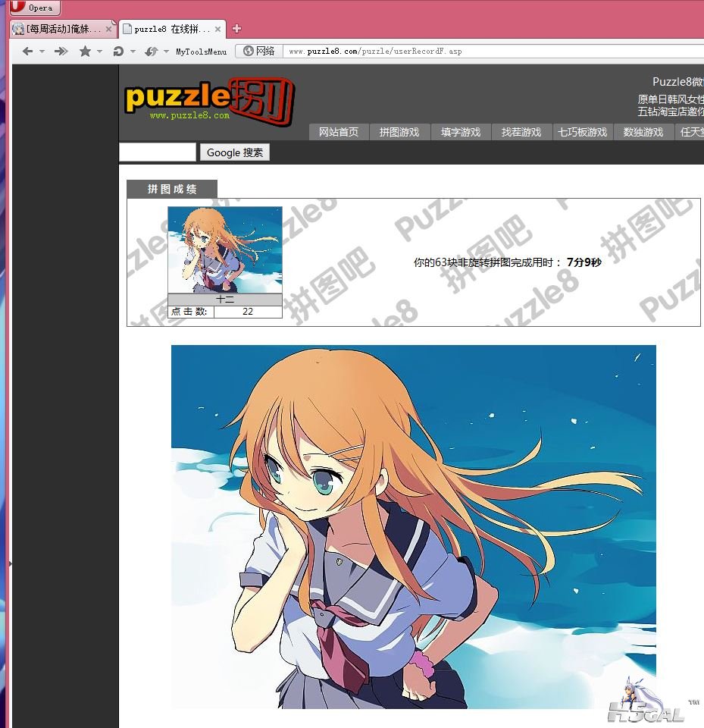Image resolution: width=704 pixels, height=728 pixels.
Task: Focus the address bar URL field
Action: (492, 51)
